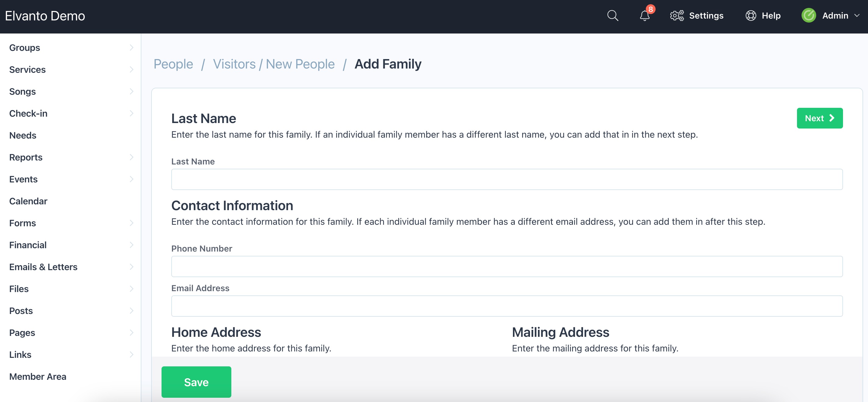
Task: Expand the Emails & Letters chevron
Action: (x=131, y=267)
